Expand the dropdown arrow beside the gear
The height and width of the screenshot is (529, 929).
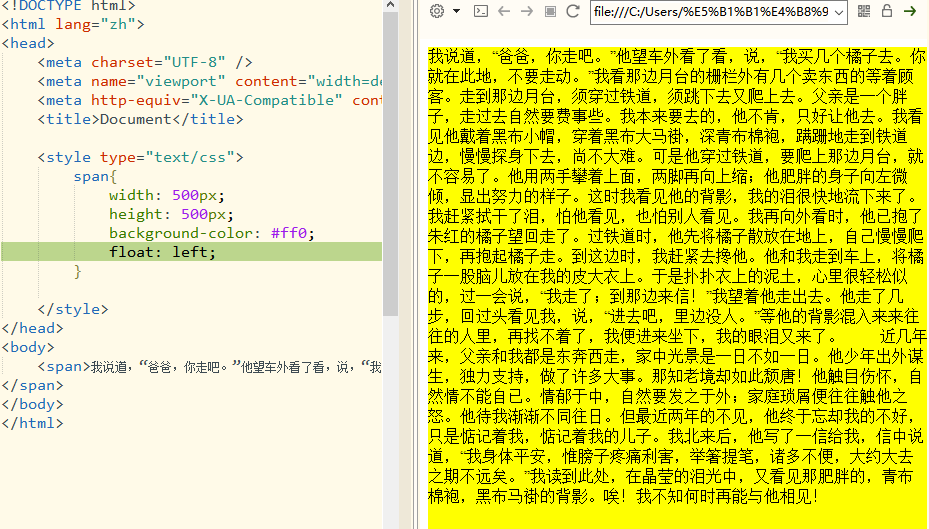[457, 11]
